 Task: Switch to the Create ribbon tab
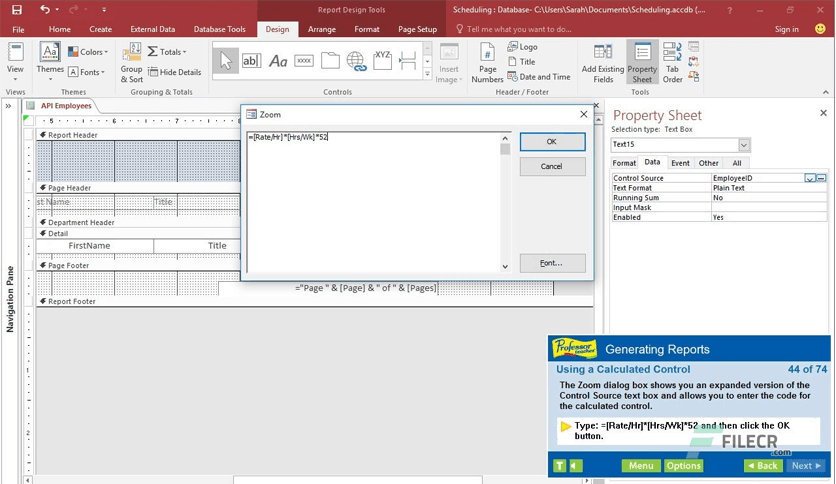click(x=101, y=29)
